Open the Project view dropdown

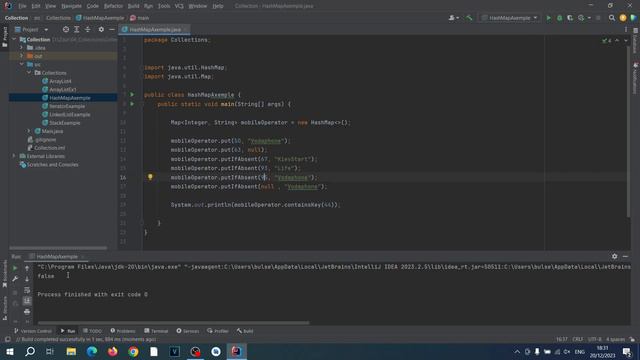click(x=31, y=29)
